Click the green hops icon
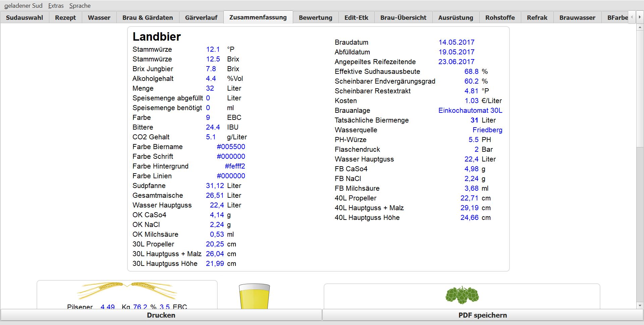Image resolution: width=644 pixels, height=325 pixels. [x=462, y=295]
